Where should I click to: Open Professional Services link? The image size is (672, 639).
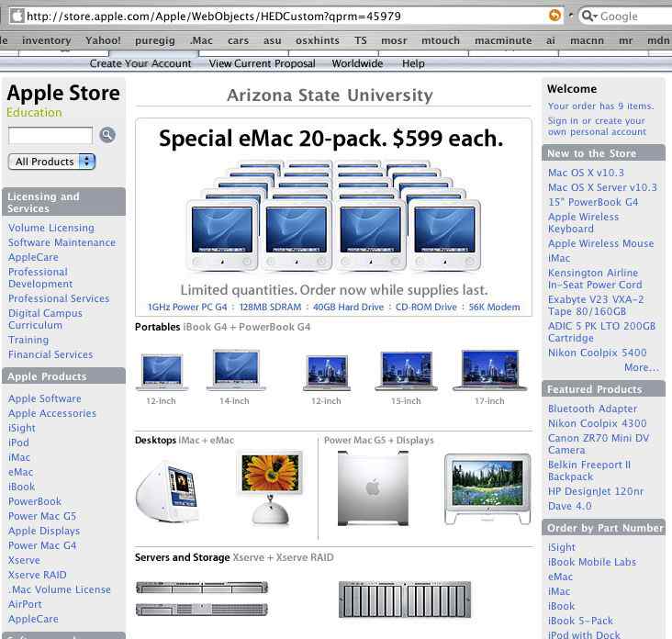pyautogui.click(x=59, y=298)
